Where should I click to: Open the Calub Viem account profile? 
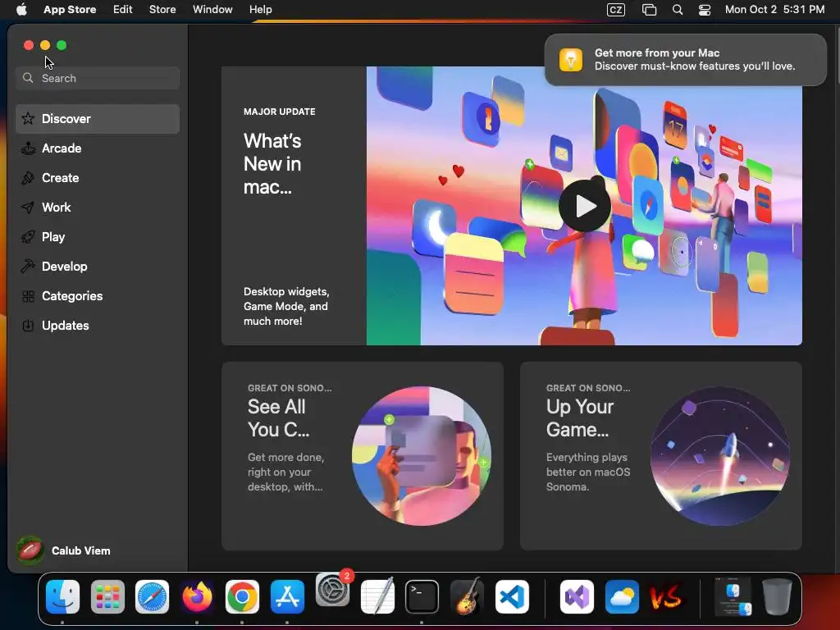(x=63, y=550)
